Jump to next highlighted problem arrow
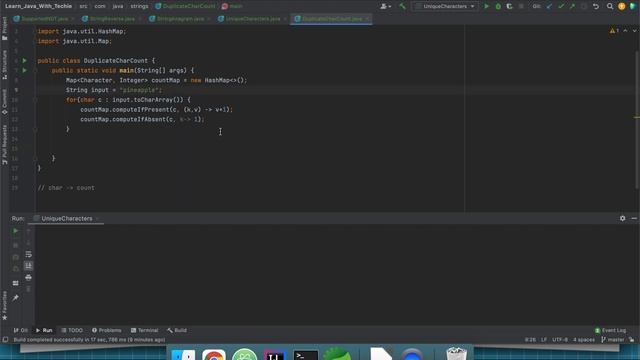 pyautogui.click(x=635, y=31)
